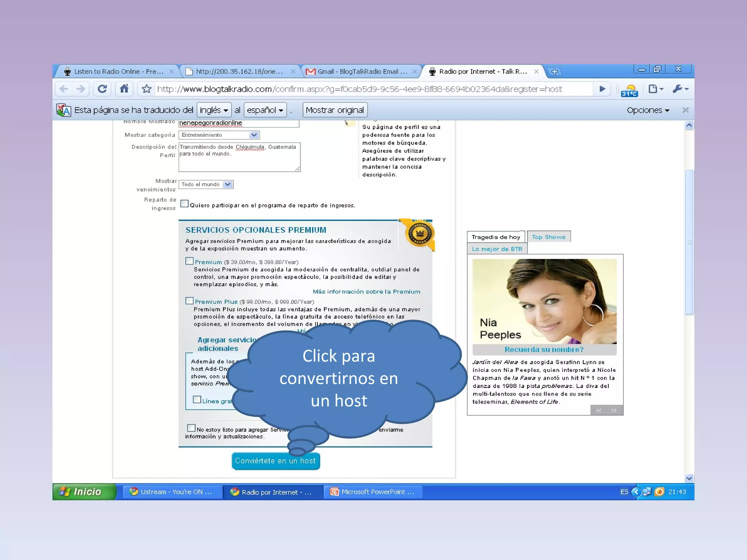Click the page scrollbar up arrow

[x=689, y=125]
